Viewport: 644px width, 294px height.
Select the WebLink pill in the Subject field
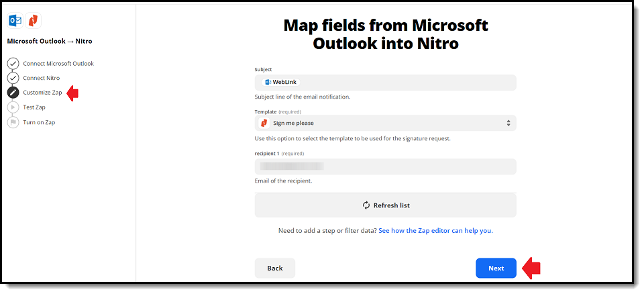[x=281, y=83]
